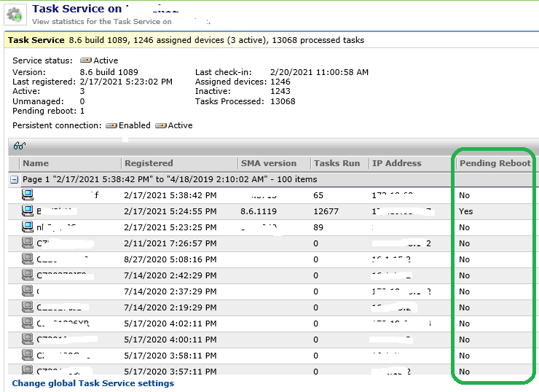Click the Task Service gear icon
Viewport: 539px width, 392px height.
coord(16,15)
